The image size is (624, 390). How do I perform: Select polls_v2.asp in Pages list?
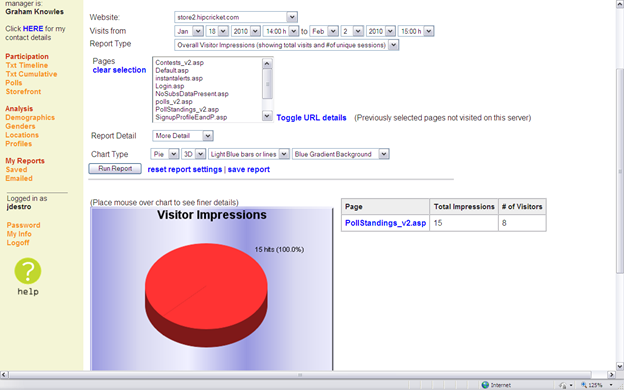tap(174, 102)
